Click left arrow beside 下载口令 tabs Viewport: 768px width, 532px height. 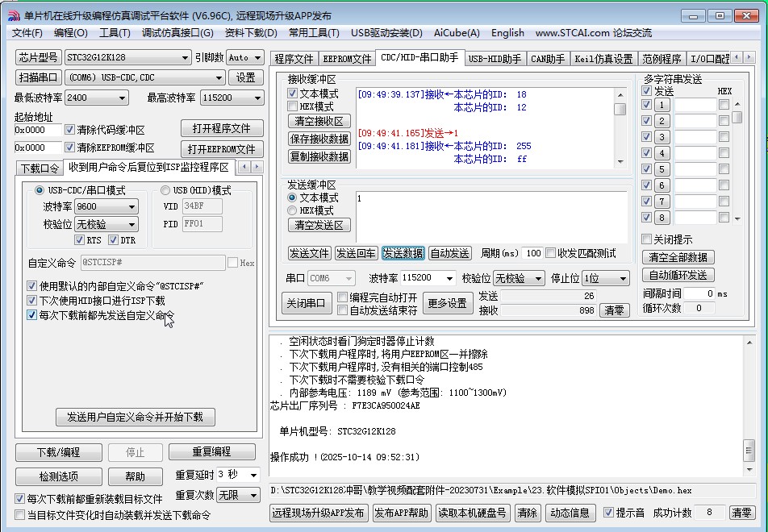244,167
